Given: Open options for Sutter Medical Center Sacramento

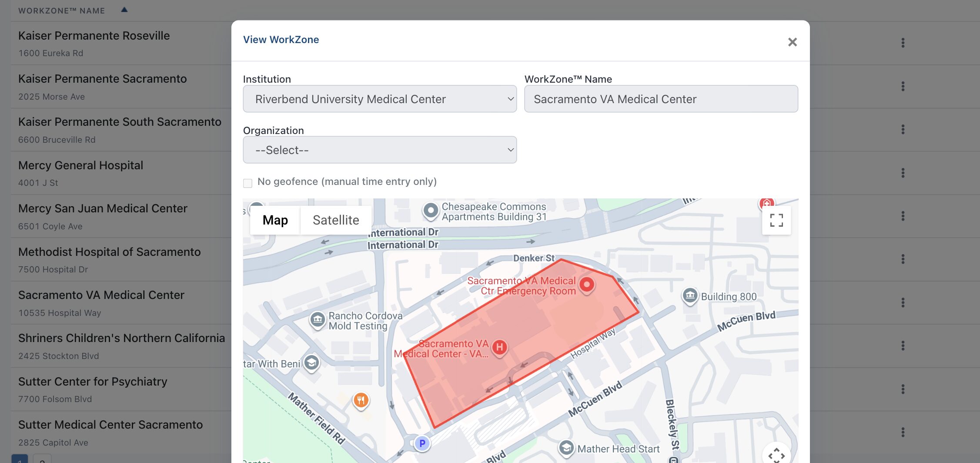Looking at the screenshot, I should [x=903, y=432].
